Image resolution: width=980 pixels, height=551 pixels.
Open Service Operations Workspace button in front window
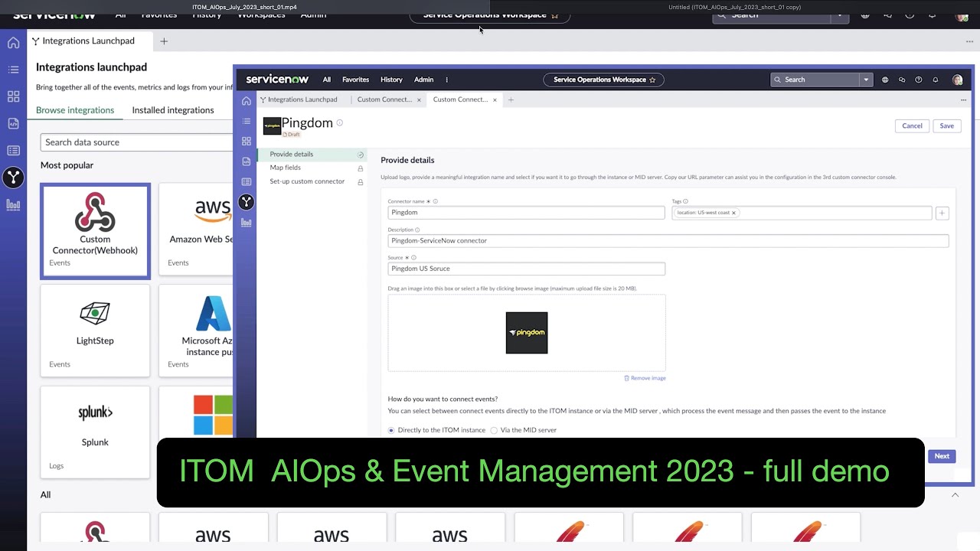click(x=603, y=80)
